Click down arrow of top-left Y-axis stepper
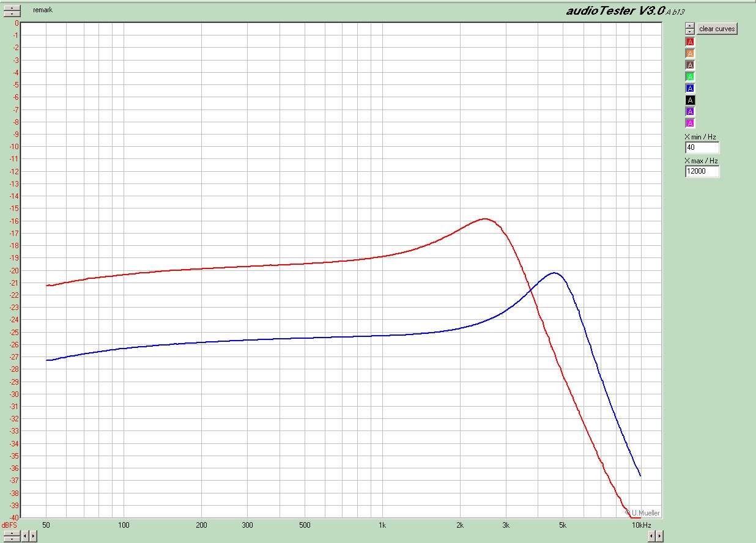The image size is (756, 543). pyautogui.click(x=12, y=13)
